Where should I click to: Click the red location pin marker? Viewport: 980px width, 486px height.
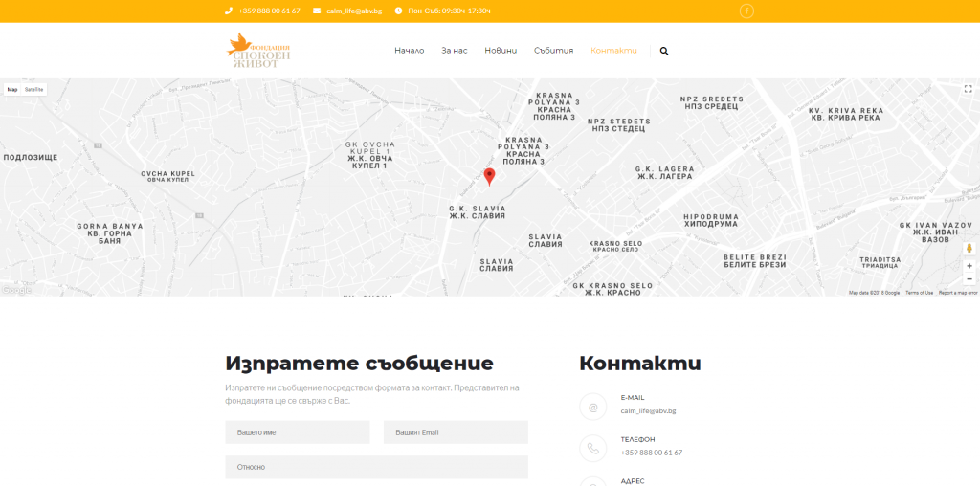pyautogui.click(x=490, y=177)
